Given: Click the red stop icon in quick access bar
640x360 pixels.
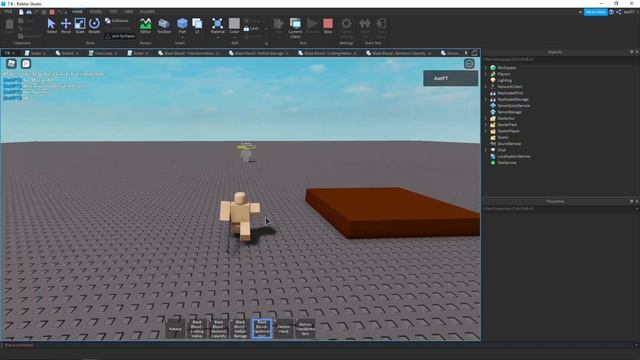Looking at the screenshot, I should coord(52,12).
